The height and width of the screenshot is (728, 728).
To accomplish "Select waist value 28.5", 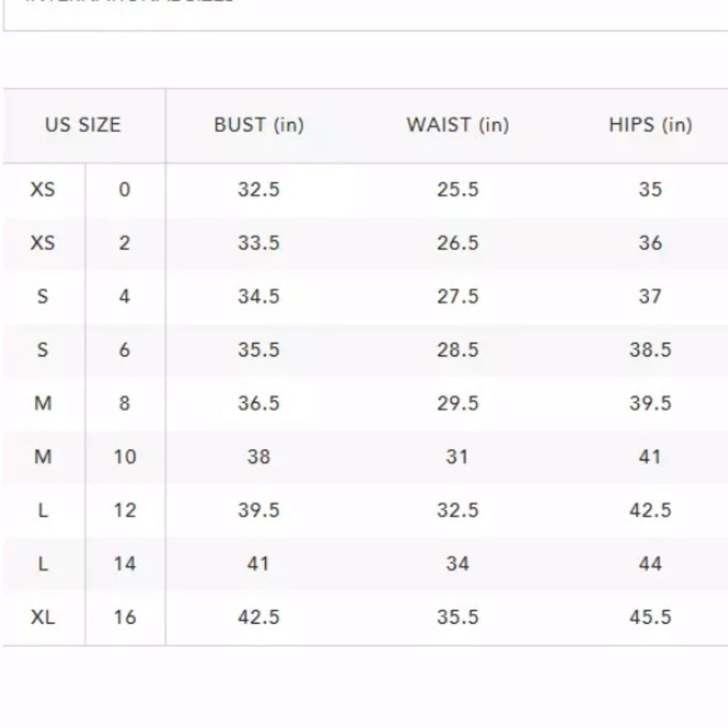I will [x=457, y=349].
